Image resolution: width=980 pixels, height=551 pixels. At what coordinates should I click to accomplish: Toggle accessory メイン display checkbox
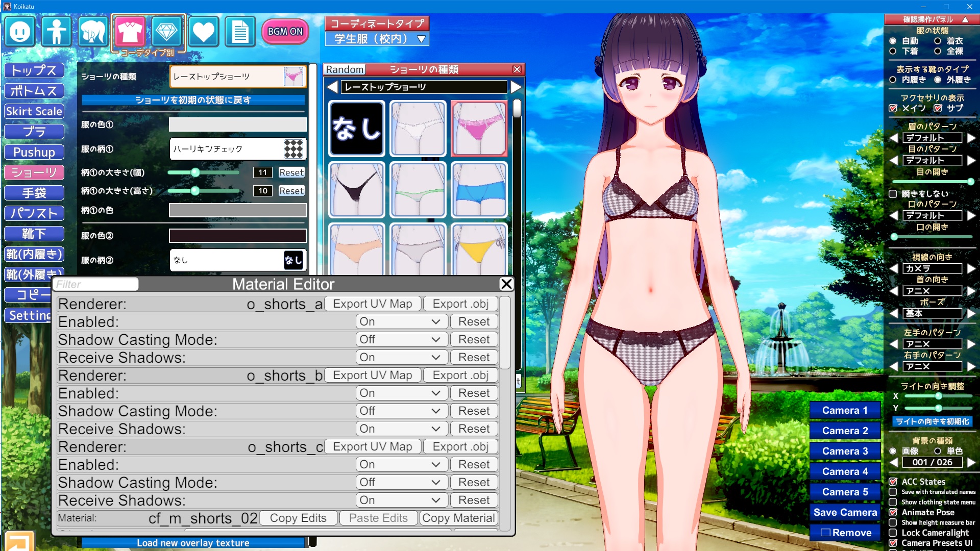click(x=893, y=108)
